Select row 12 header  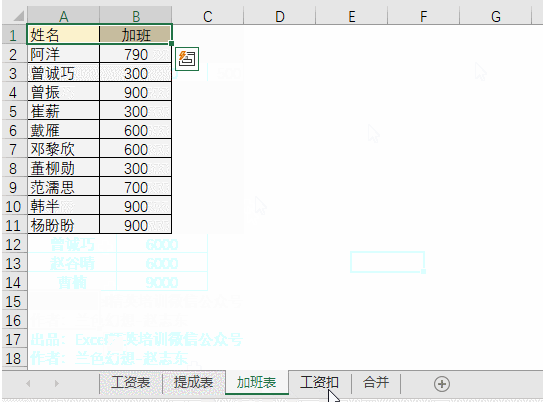point(13,245)
